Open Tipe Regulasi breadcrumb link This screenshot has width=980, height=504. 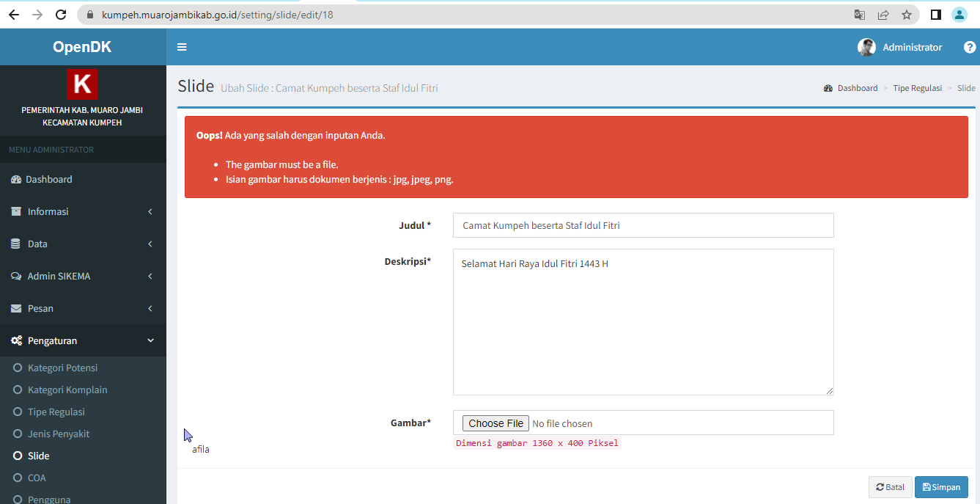pyautogui.click(x=918, y=87)
